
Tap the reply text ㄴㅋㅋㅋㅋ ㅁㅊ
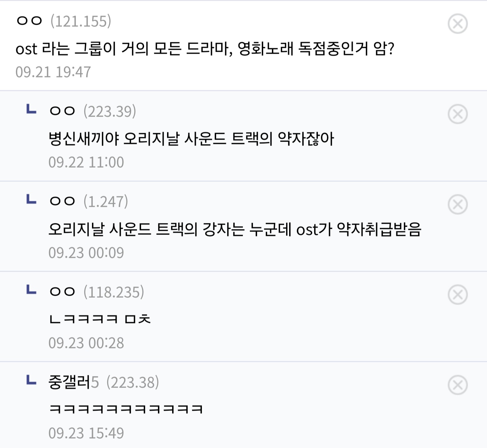point(100,319)
